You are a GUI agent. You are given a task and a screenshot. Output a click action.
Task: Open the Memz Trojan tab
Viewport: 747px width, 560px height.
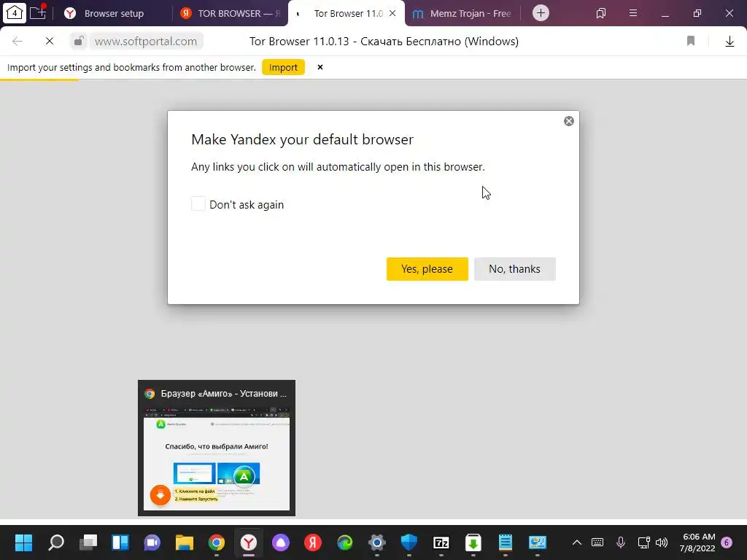[x=461, y=13]
